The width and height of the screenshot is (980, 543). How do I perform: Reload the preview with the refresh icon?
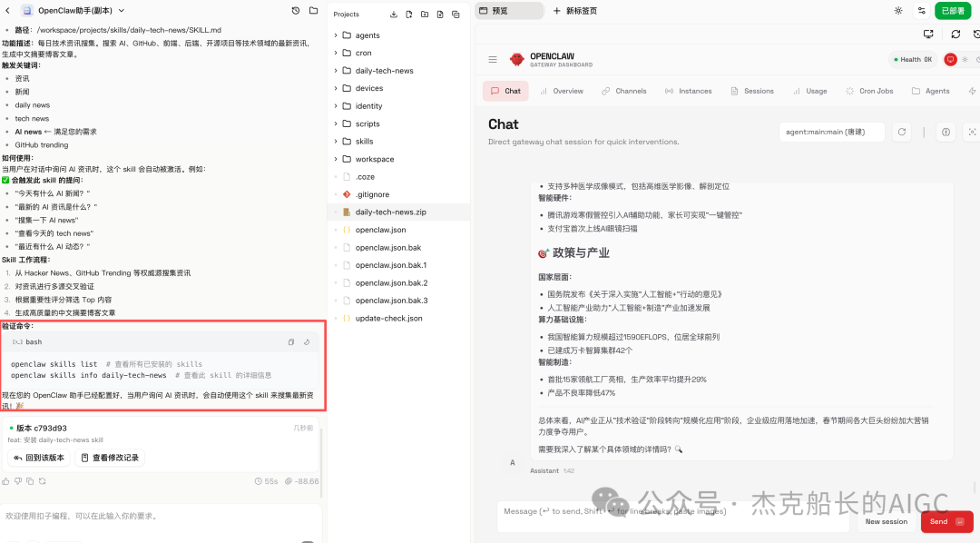pos(955,34)
